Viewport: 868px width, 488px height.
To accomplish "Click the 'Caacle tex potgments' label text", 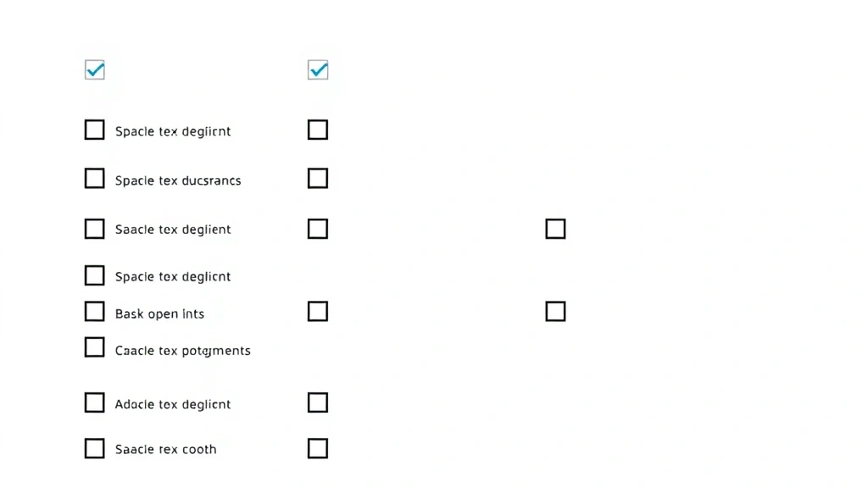I will [182, 351].
